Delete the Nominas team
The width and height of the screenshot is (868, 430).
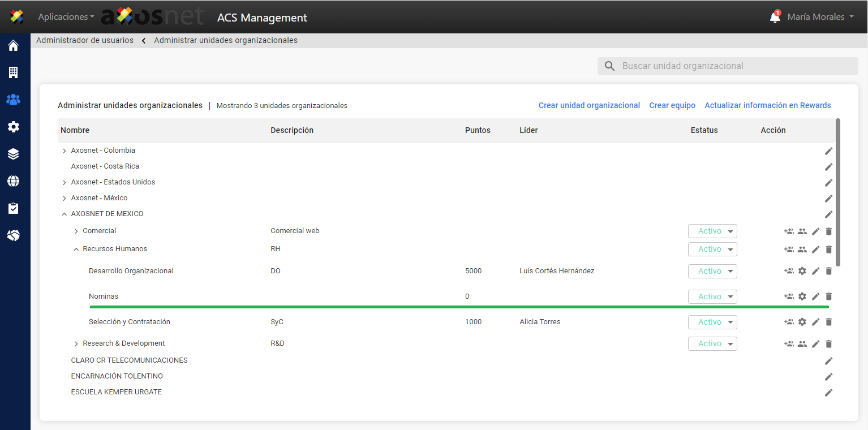coord(828,296)
